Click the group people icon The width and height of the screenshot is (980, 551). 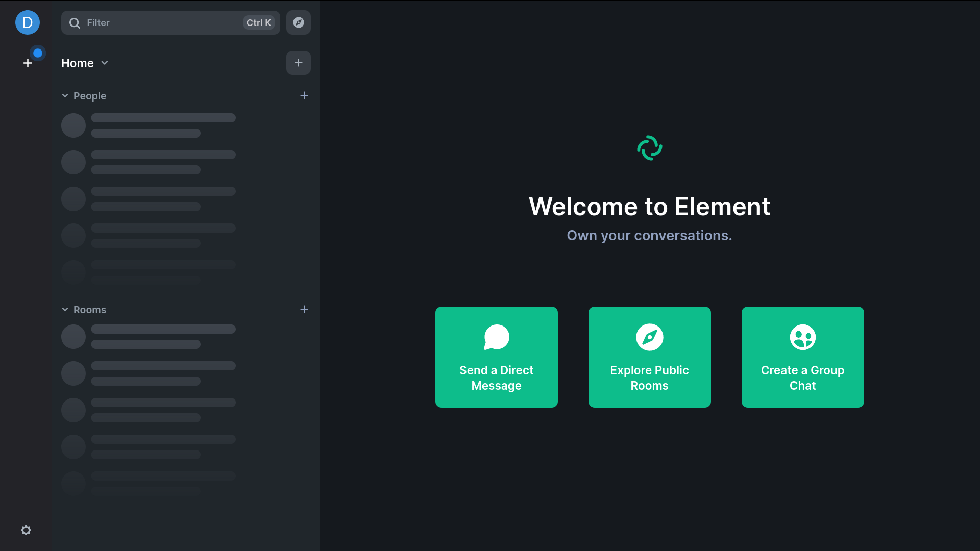(x=802, y=337)
